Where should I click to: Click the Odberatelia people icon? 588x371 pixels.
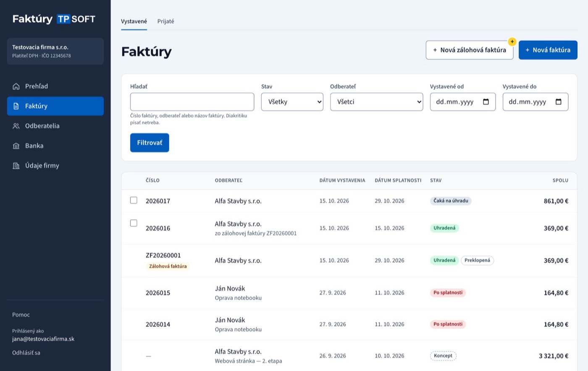coord(16,126)
